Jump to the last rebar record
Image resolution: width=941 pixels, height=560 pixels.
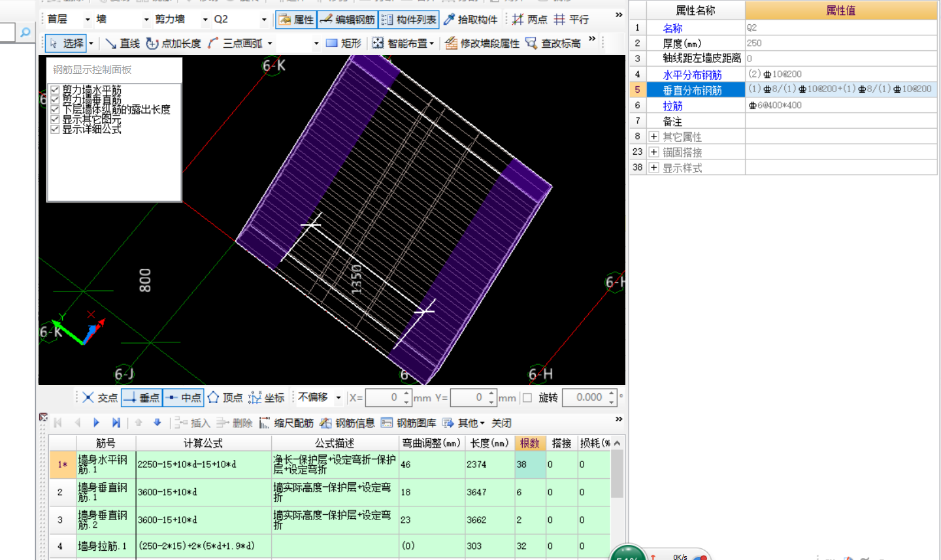(116, 423)
